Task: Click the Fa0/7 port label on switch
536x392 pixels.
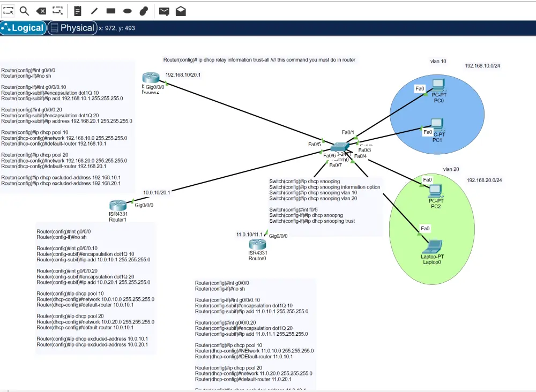Action: [x=336, y=165]
